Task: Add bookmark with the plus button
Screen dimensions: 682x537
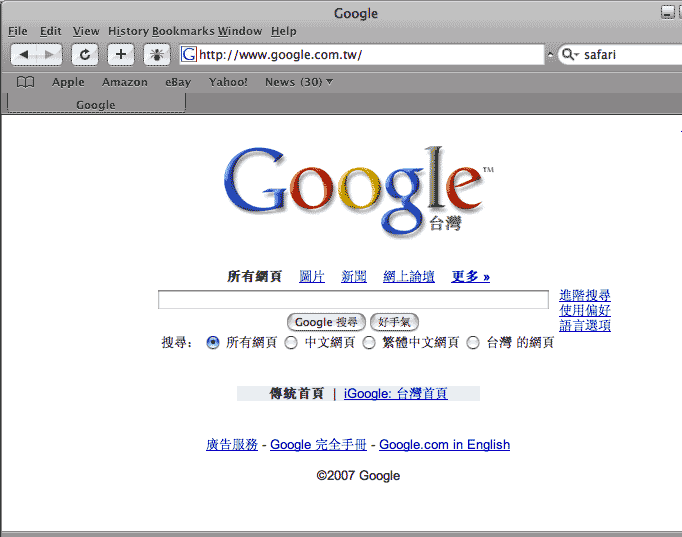Action: 121,54
